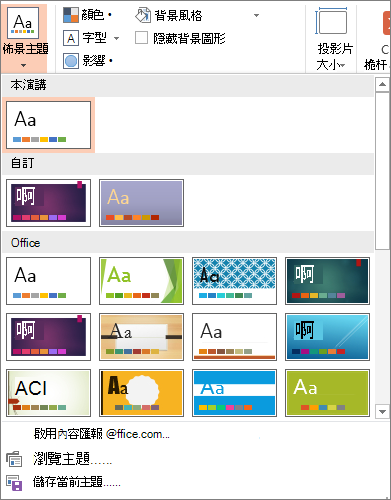Select the green Facet theme thumbnail
Screen dimensions: 391x500
[141, 281]
